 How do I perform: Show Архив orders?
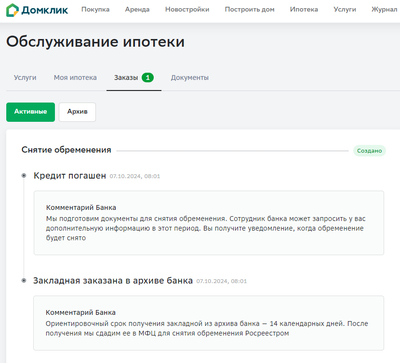coord(77,112)
